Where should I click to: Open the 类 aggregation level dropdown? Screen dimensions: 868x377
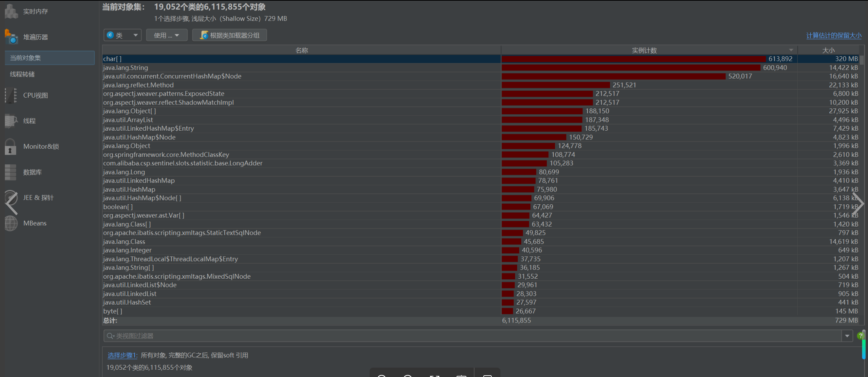coord(122,35)
